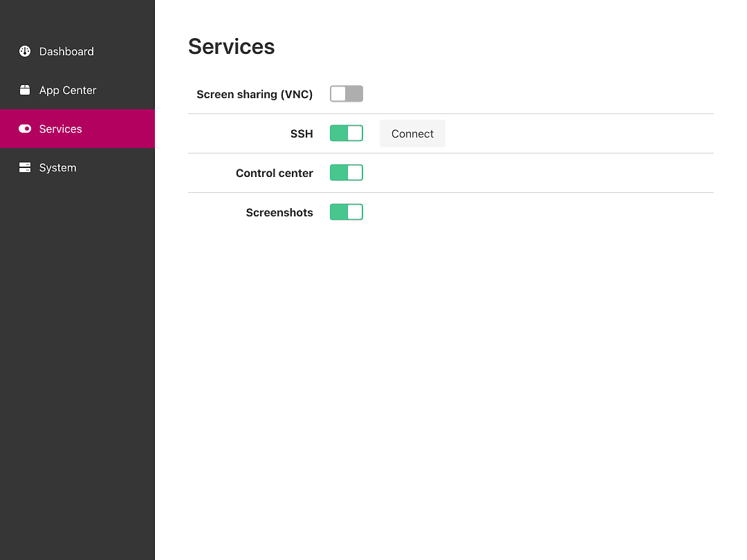This screenshot has width=747, height=560.
Task: Switch off the Screenshots toggle
Action: click(347, 212)
